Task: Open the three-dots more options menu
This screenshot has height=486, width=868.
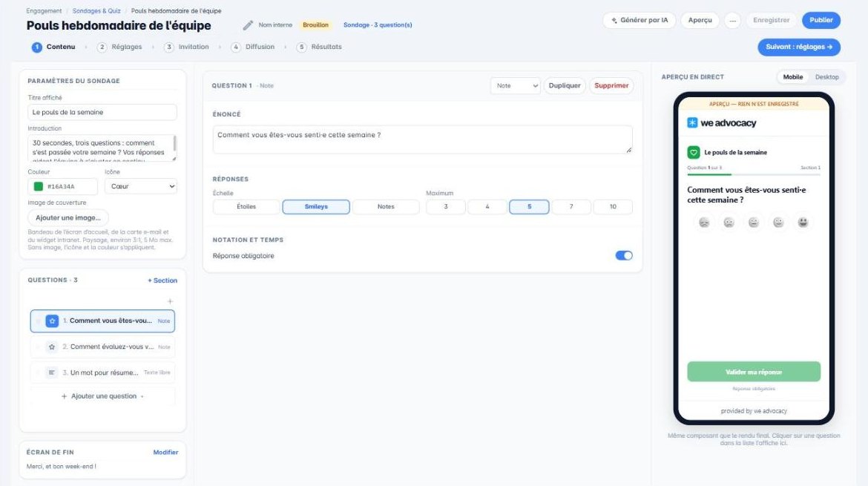Action: 732,21
